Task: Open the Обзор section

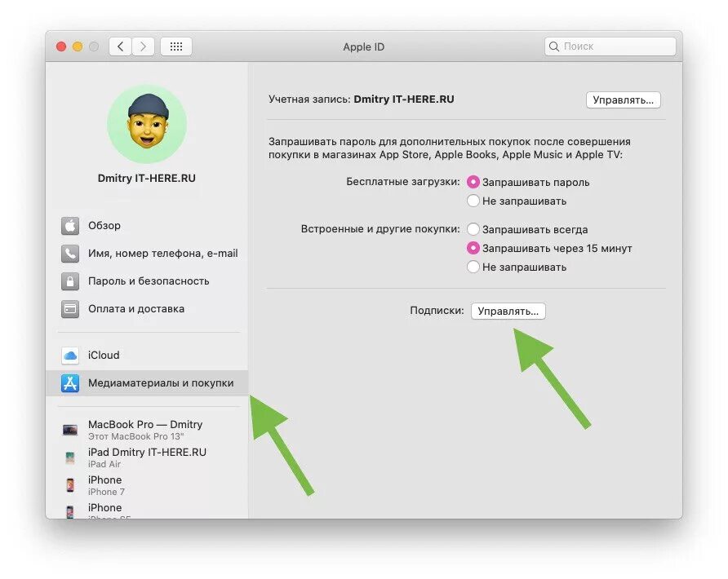Action: click(x=147, y=226)
